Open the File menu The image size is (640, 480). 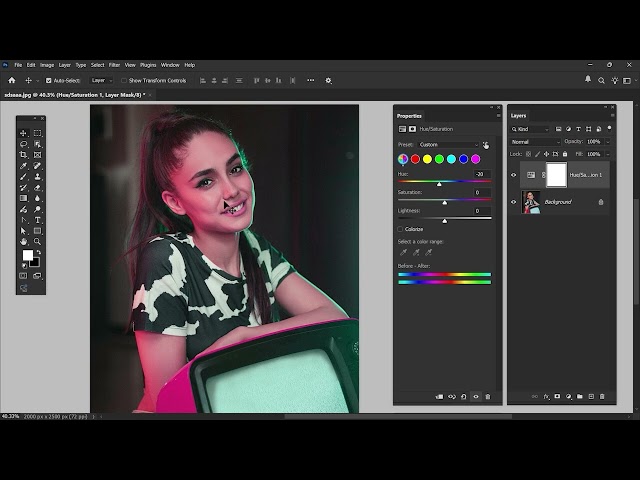tap(18, 65)
